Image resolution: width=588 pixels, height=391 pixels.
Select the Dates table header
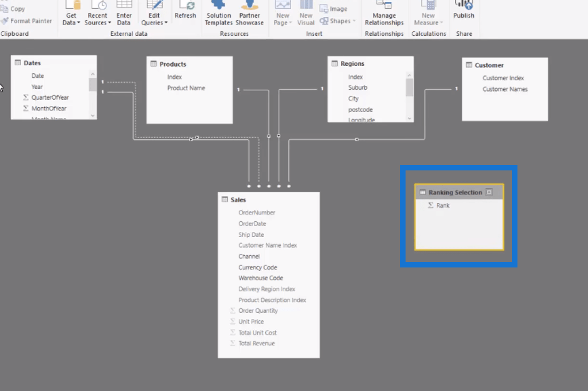click(54, 62)
